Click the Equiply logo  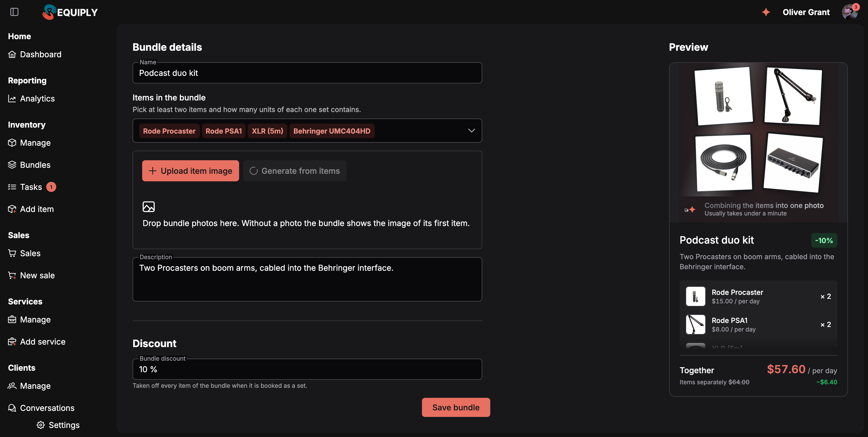(x=70, y=12)
